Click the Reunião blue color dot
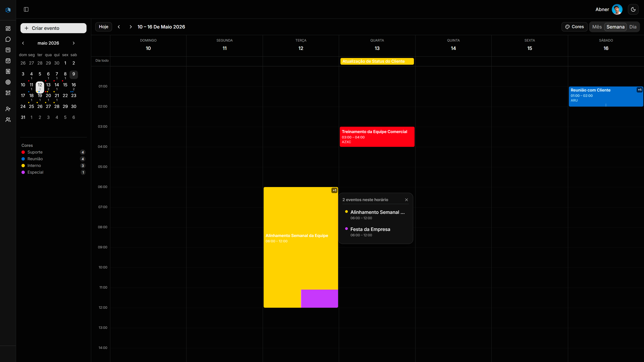This screenshot has height=362, width=644. (x=23, y=159)
